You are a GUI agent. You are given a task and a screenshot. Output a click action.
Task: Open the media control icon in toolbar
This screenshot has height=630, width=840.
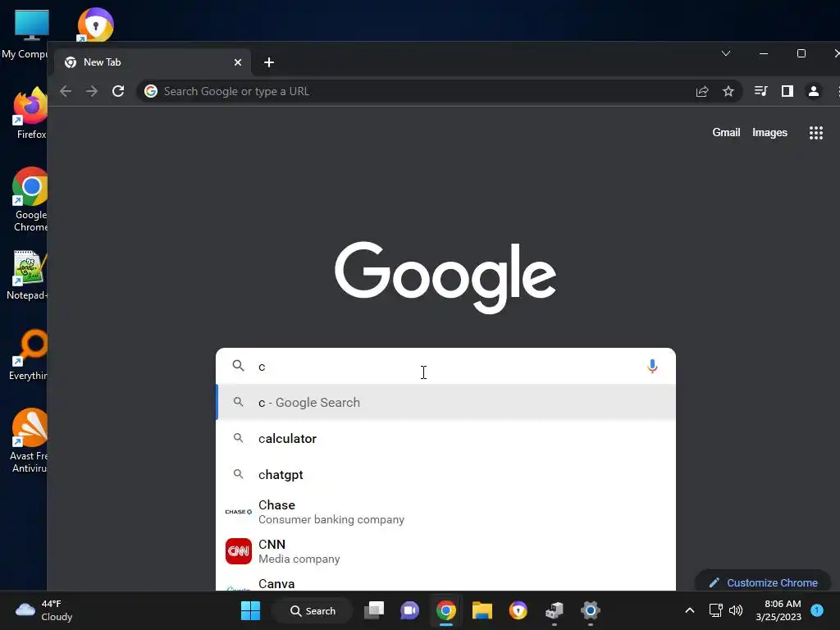point(760,91)
